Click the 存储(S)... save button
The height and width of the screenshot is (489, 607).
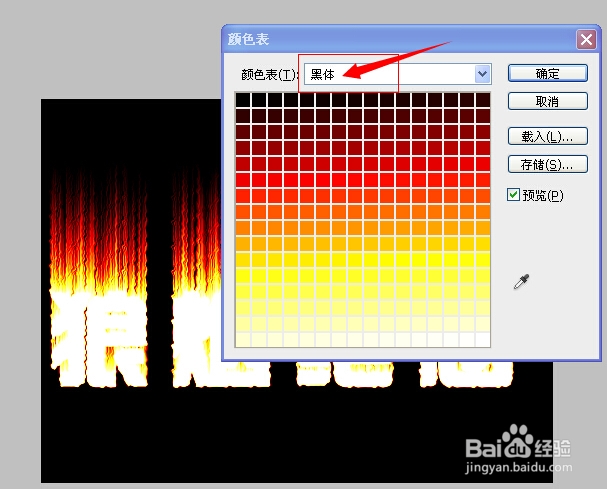548,165
